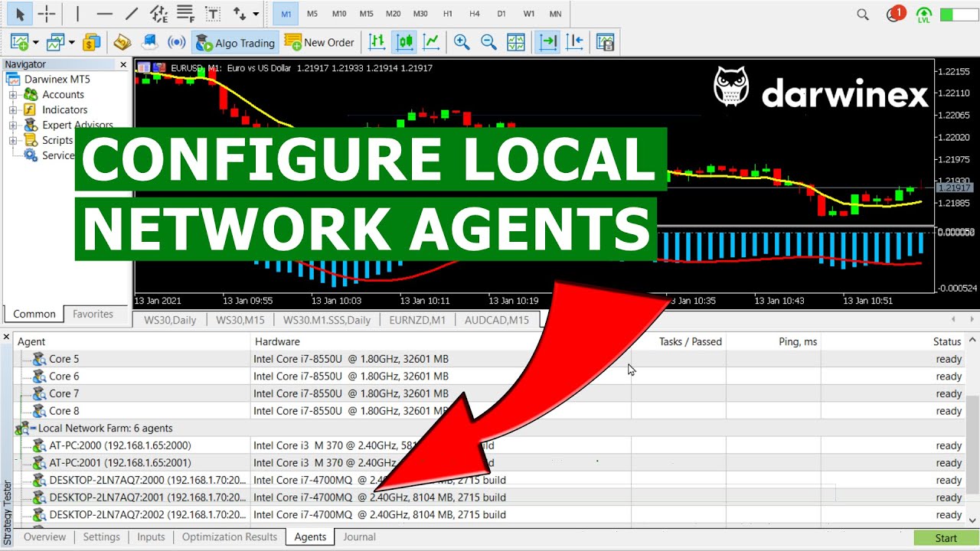Pick the vertical line drawing tool
This screenshot has width=980, height=551.
(77, 14)
